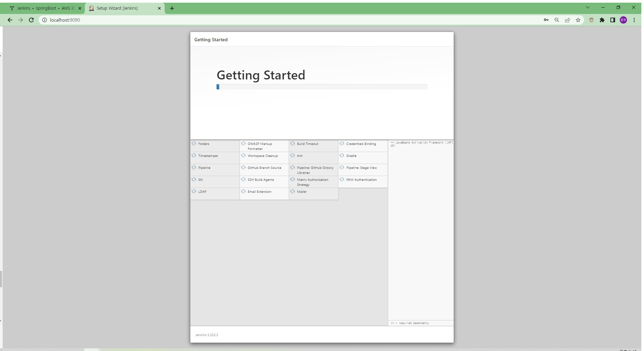This screenshot has width=644, height=351.
Task: Click the Email Extension status icon
Action: pyautogui.click(x=243, y=191)
